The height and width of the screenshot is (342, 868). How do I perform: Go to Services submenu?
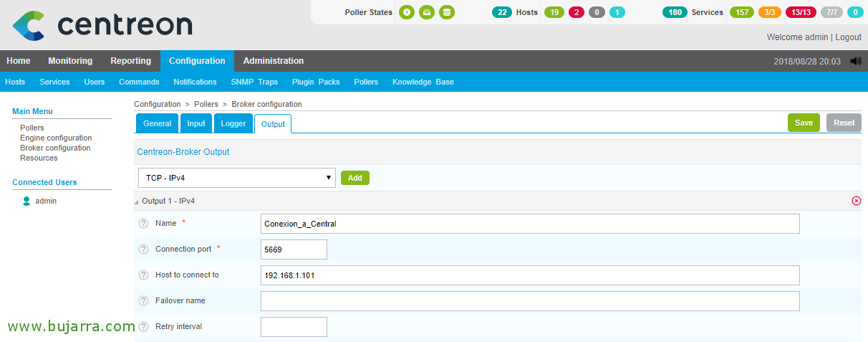click(55, 82)
